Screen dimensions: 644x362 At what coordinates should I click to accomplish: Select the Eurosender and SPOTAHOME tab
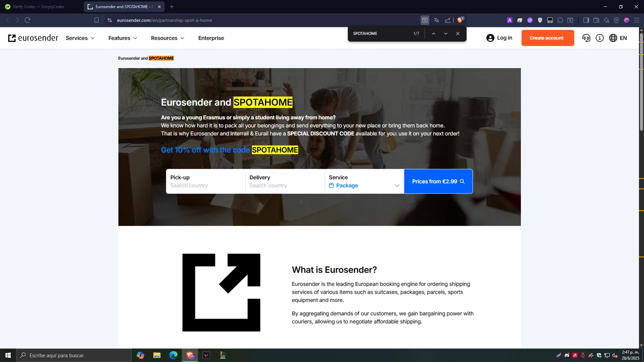[x=124, y=7]
